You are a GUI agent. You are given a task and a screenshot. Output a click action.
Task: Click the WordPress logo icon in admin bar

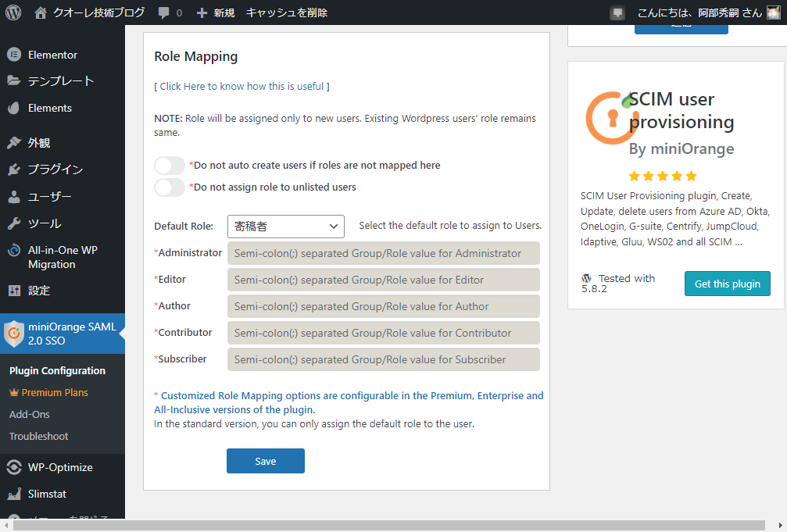coord(13,12)
